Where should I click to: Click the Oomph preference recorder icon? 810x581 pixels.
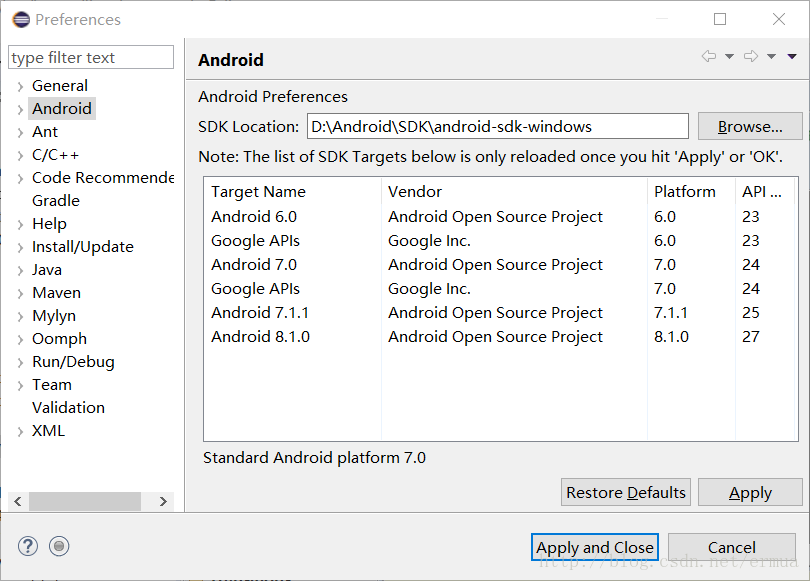pyautogui.click(x=59, y=546)
